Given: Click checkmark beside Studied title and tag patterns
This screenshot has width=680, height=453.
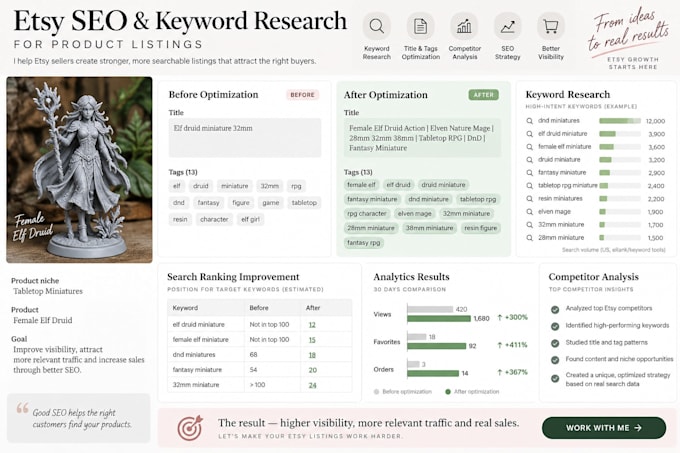Looking at the screenshot, I should pos(555,343).
